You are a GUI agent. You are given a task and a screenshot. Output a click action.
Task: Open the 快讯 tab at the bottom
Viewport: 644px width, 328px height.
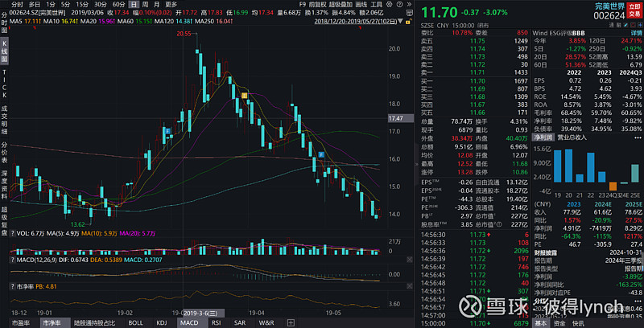click(x=577, y=323)
